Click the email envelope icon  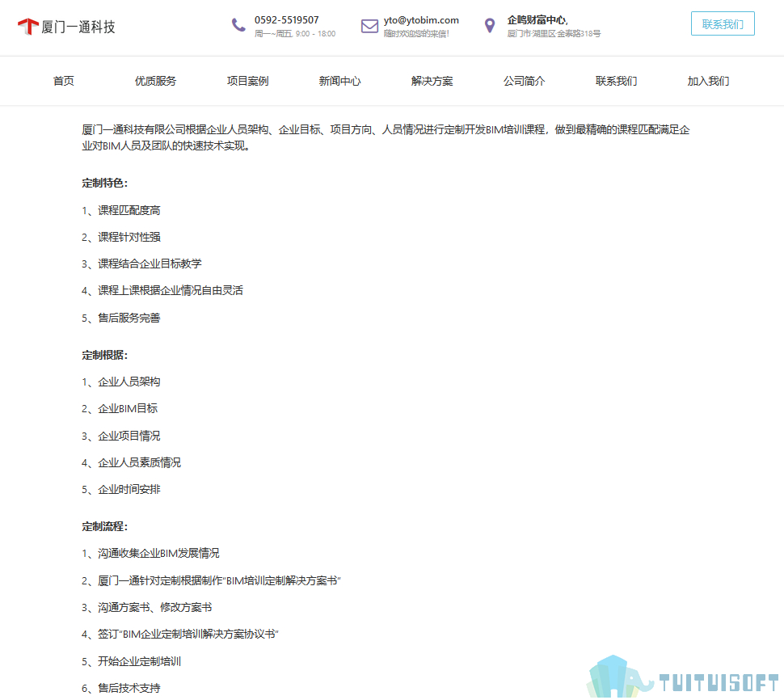click(369, 26)
